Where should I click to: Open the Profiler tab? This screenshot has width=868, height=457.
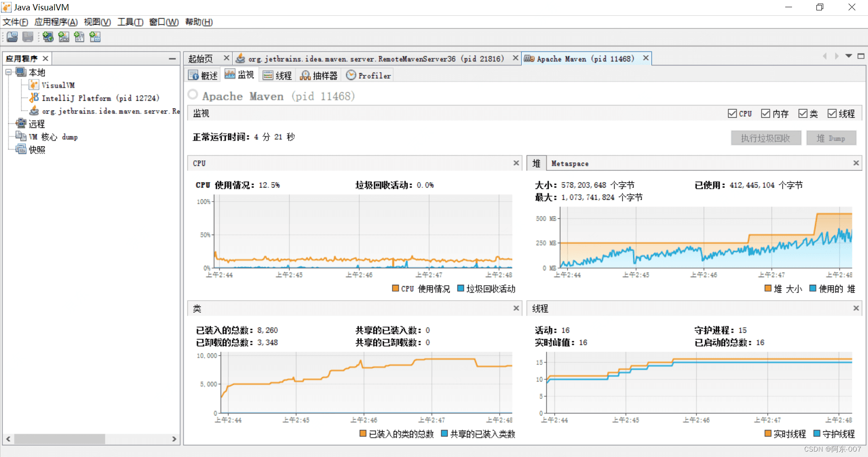click(368, 75)
